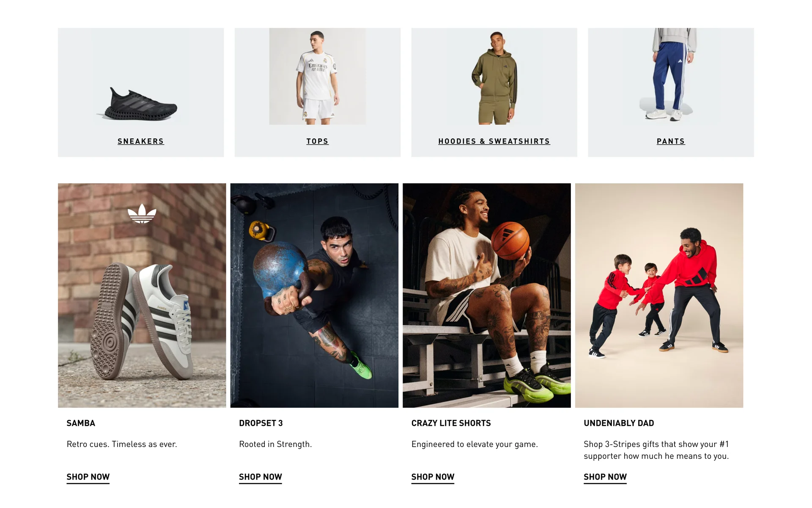Image resolution: width=812 pixels, height=508 pixels.
Task: Open the Crazy Lite Shorts basketball image
Action: coord(487,295)
